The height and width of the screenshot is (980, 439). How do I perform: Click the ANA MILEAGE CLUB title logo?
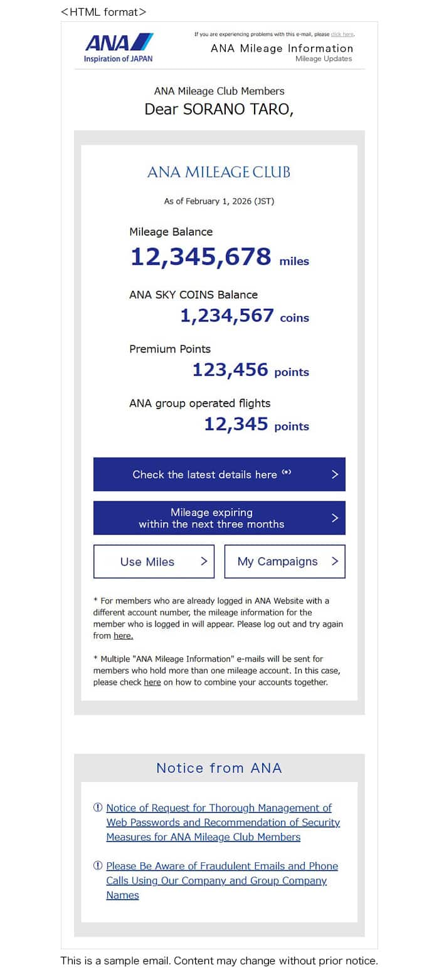coord(219,172)
